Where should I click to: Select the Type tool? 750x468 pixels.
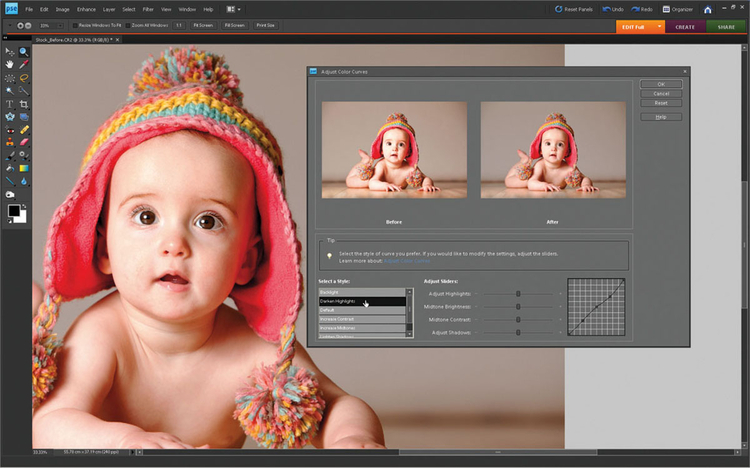click(x=10, y=104)
